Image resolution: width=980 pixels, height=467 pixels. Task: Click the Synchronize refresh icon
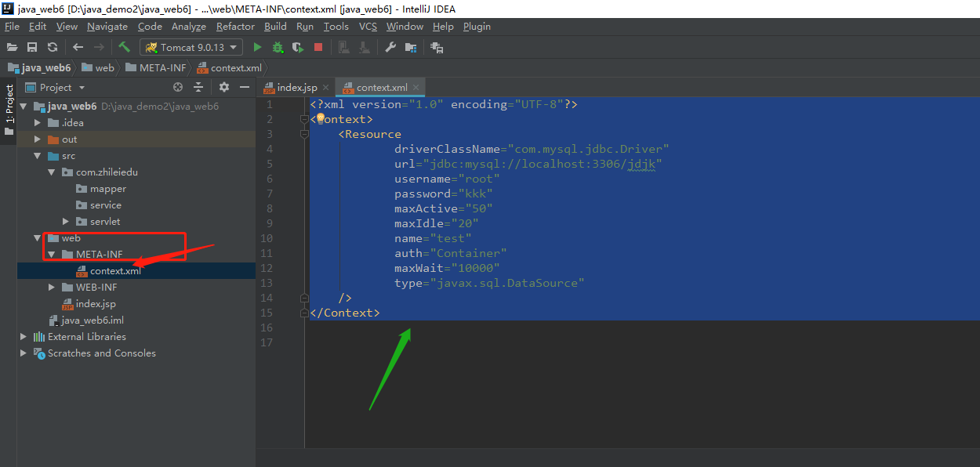pos(53,47)
